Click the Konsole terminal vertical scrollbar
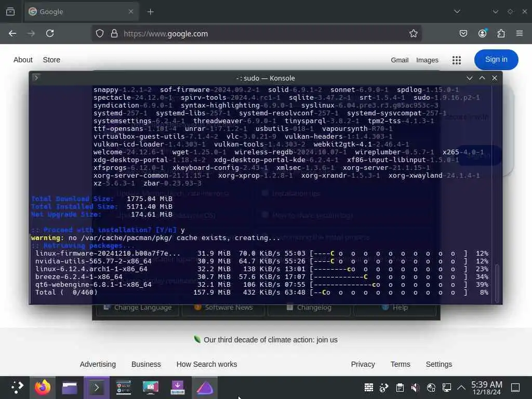The width and height of the screenshot is (532, 399). click(497, 283)
